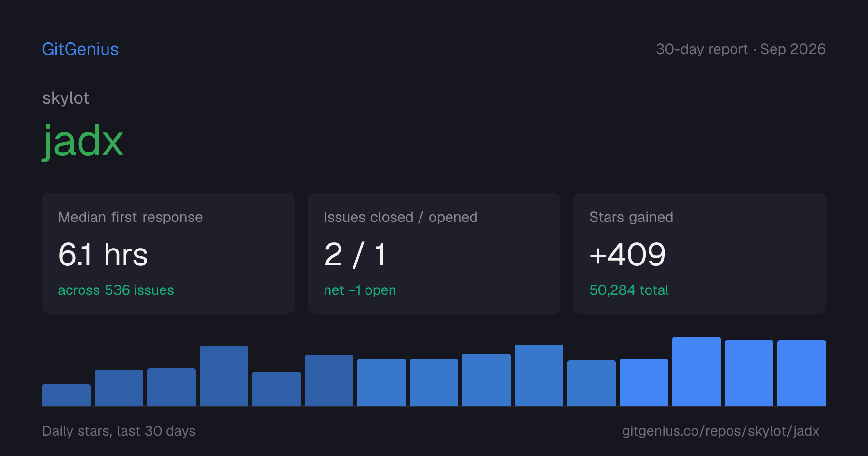868x456 pixels.
Task: Select the first, shortest chart bar
Action: click(x=66, y=395)
